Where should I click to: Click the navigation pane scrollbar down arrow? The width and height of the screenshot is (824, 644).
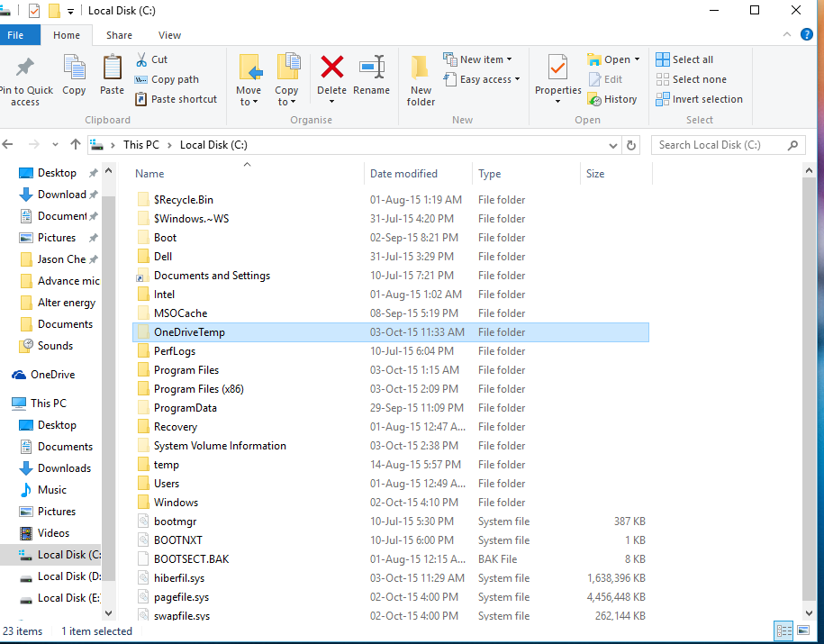[108, 613]
